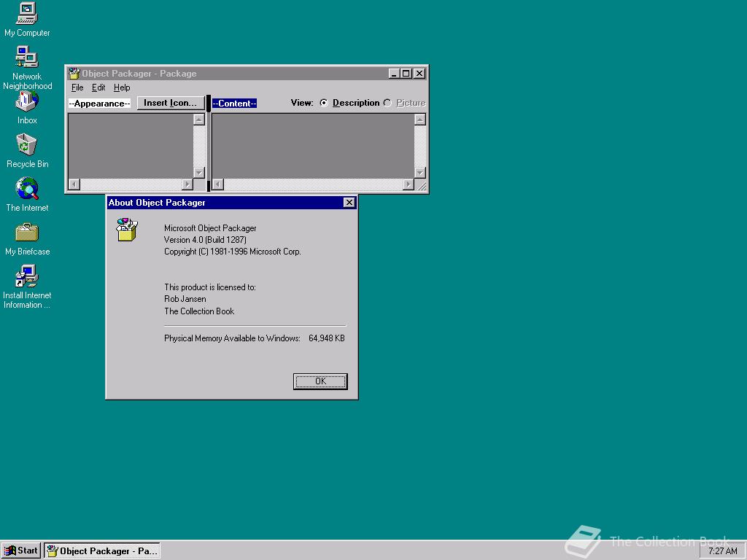747x560 pixels.
Task: Click Appearance pane scroll down arrow
Action: (x=199, y=172)
